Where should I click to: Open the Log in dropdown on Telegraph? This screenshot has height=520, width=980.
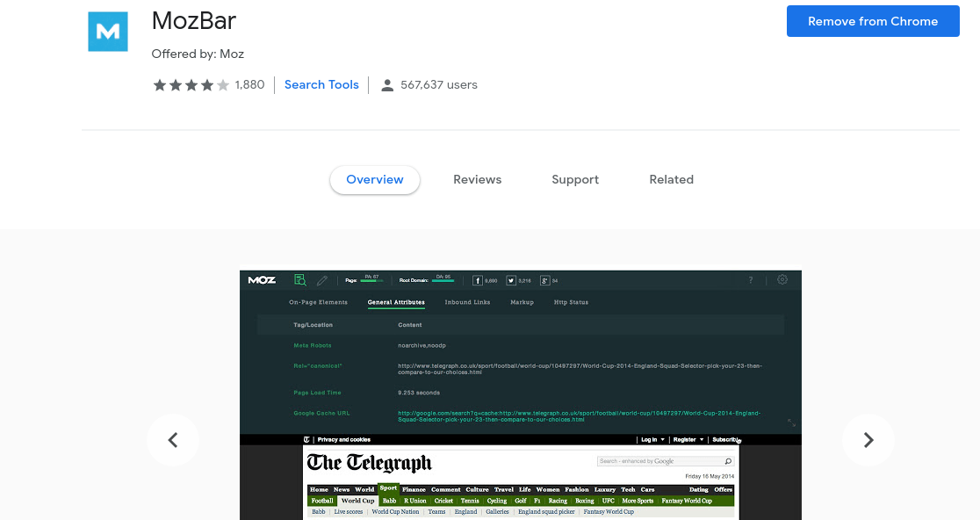point(652,440)
